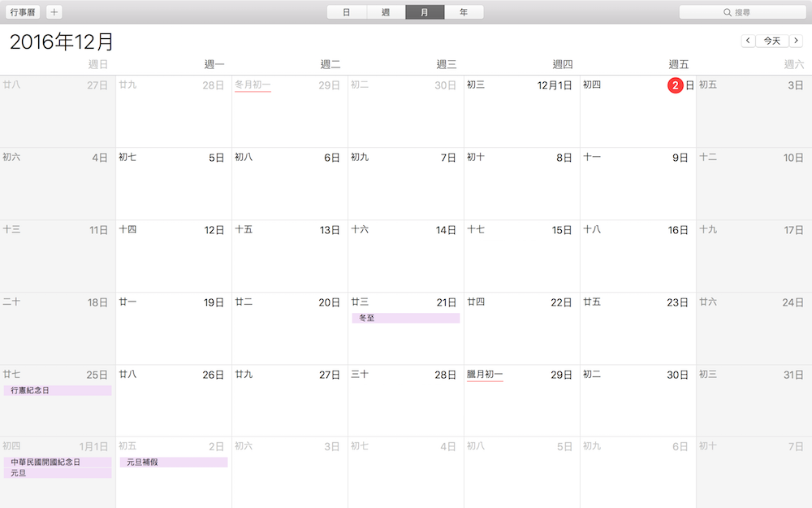Select the December 1 day cell

pyautogui.click(x=521, y=114)
